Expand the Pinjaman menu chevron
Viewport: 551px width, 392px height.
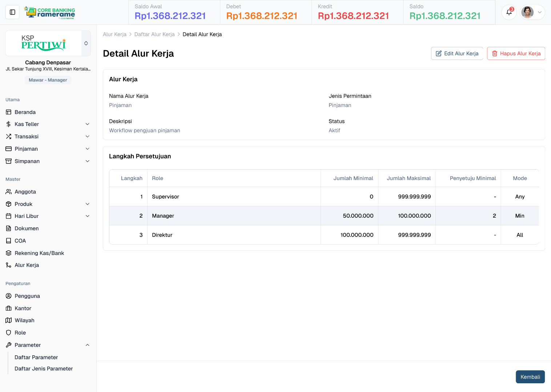tap(87, 149)
